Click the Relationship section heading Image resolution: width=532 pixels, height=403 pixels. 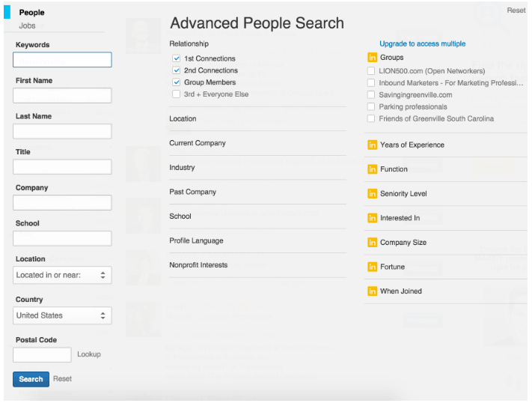(189, 44)
